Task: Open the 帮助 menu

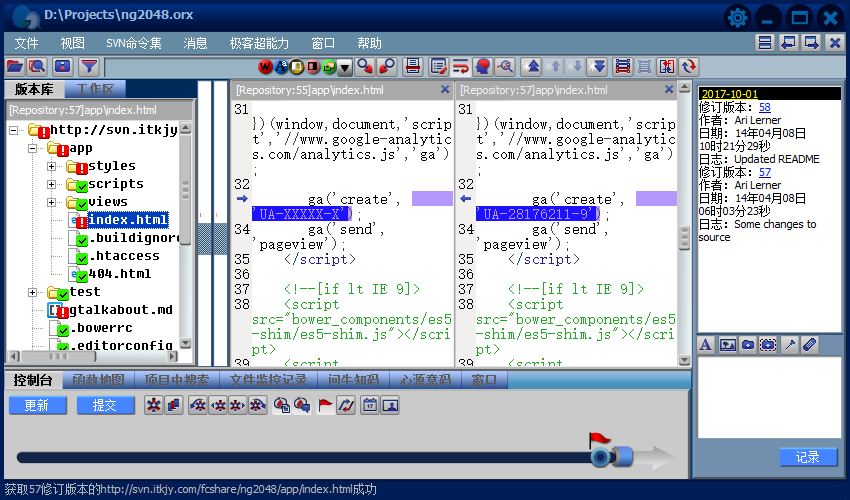Action: coord(369,43)
